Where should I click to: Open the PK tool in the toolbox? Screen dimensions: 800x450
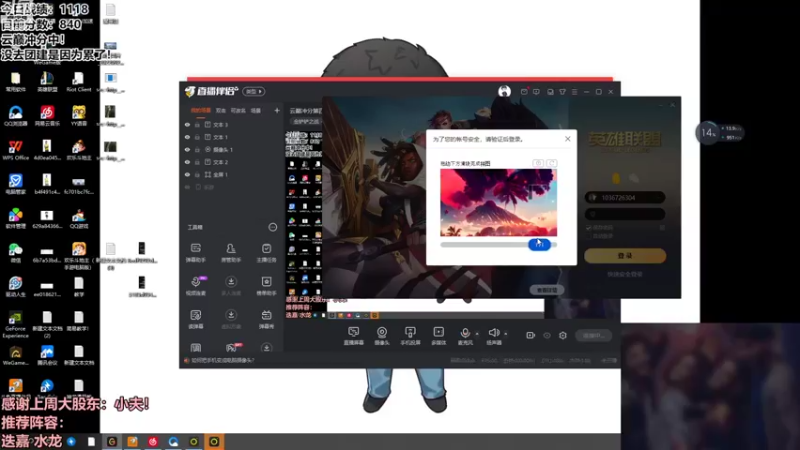(231, 348)
